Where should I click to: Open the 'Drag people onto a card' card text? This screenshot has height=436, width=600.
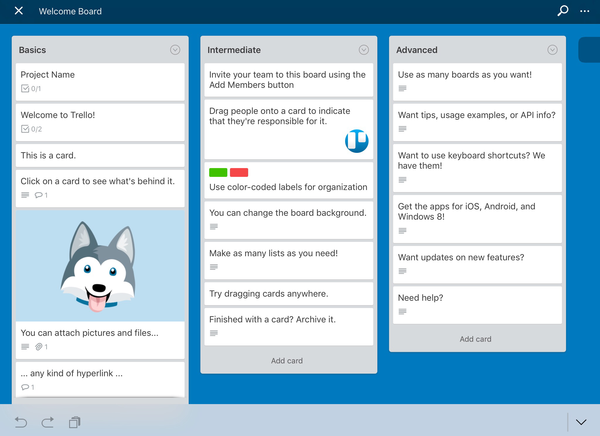click(280, 116)
